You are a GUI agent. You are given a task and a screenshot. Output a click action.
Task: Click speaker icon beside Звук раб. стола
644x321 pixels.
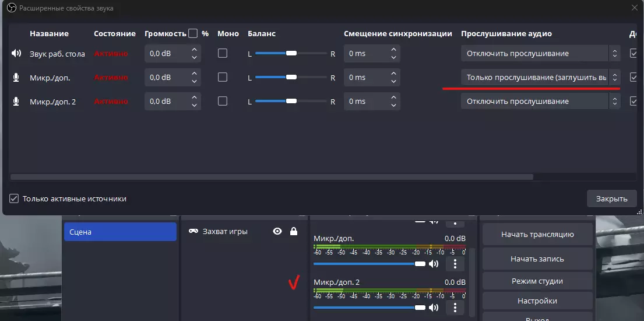16,54
